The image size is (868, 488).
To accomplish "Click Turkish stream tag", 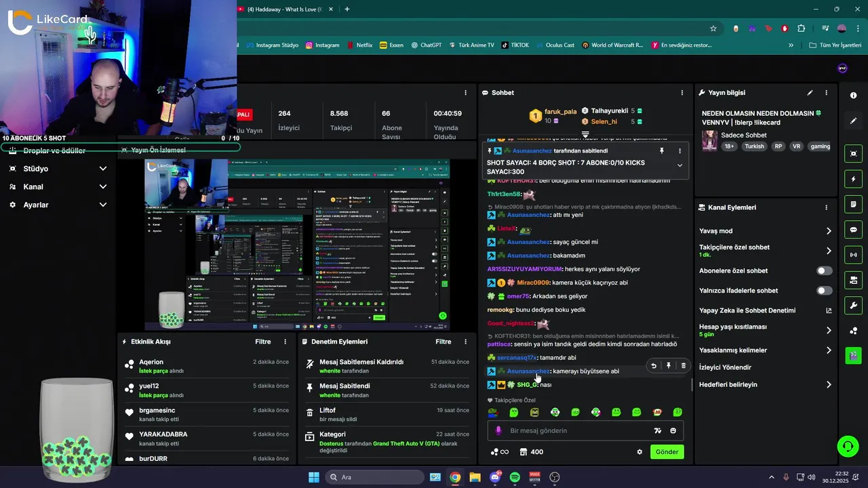I will point(754,146).
